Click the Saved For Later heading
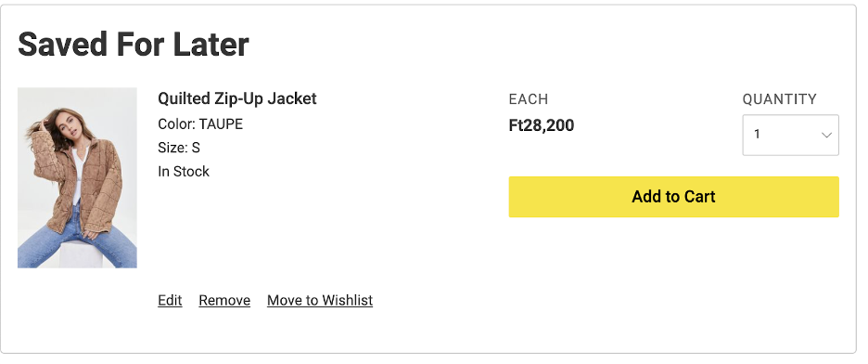This screenshot has height=364, width=868. tap(134, 45)
